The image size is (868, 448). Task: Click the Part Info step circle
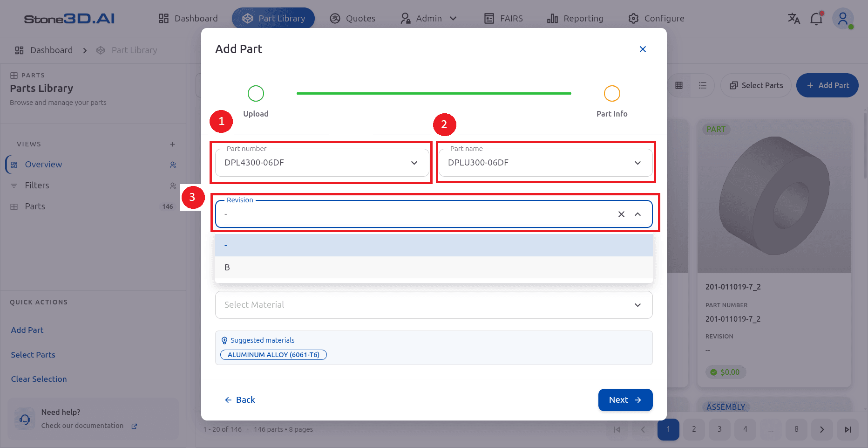[612, 93]
